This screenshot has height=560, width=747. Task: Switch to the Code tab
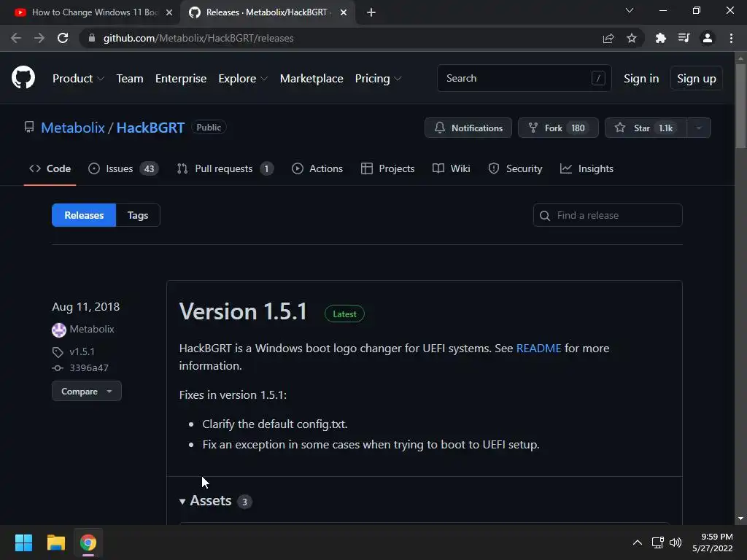click(x=50, y=168)
